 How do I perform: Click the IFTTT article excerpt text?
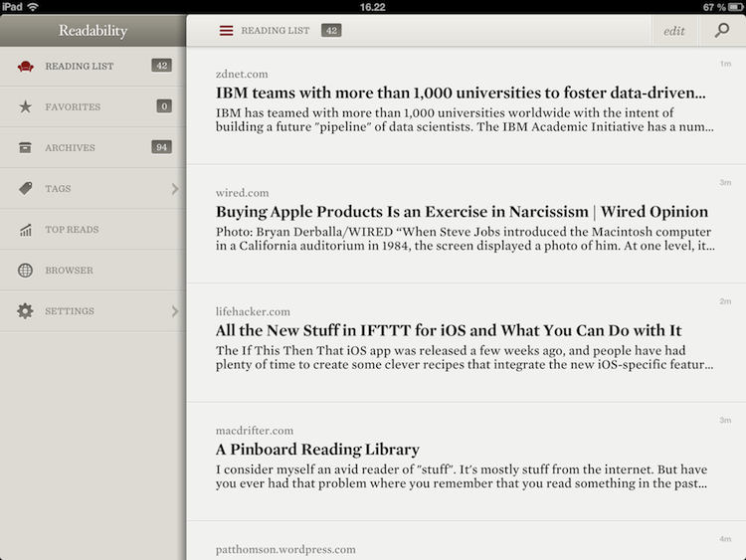click(x=465, y=358)
